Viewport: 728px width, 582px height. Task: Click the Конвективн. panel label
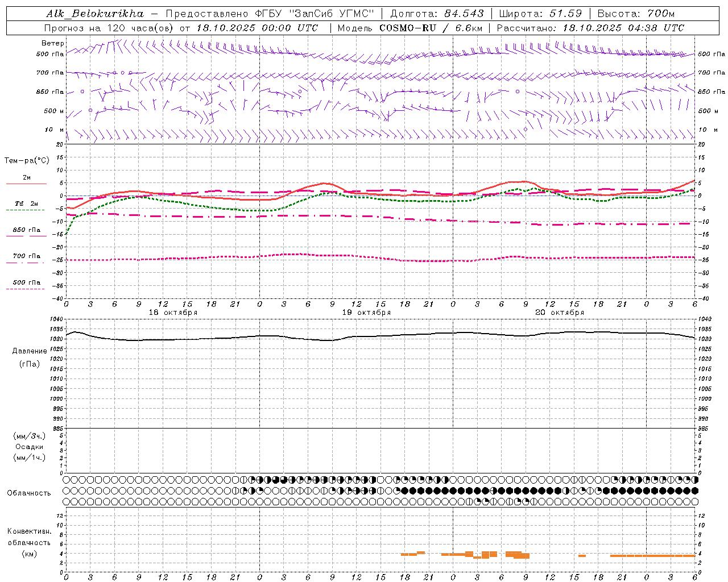pyautogui.click(x=30, y=531)
